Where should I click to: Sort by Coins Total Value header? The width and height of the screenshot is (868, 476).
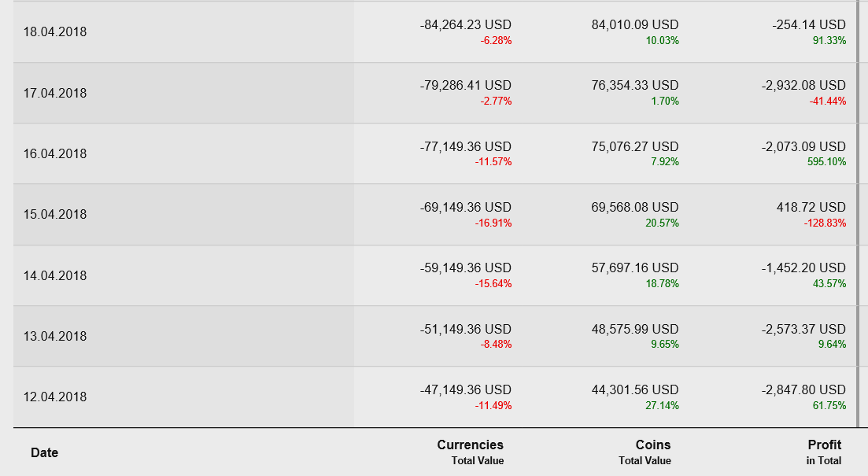[x=645, y=452]
